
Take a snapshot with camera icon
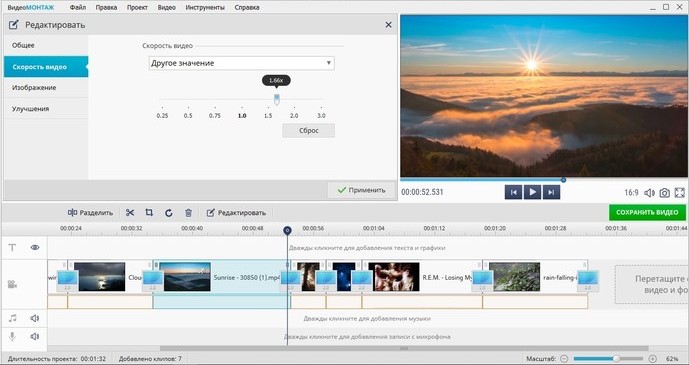[664, 192]
